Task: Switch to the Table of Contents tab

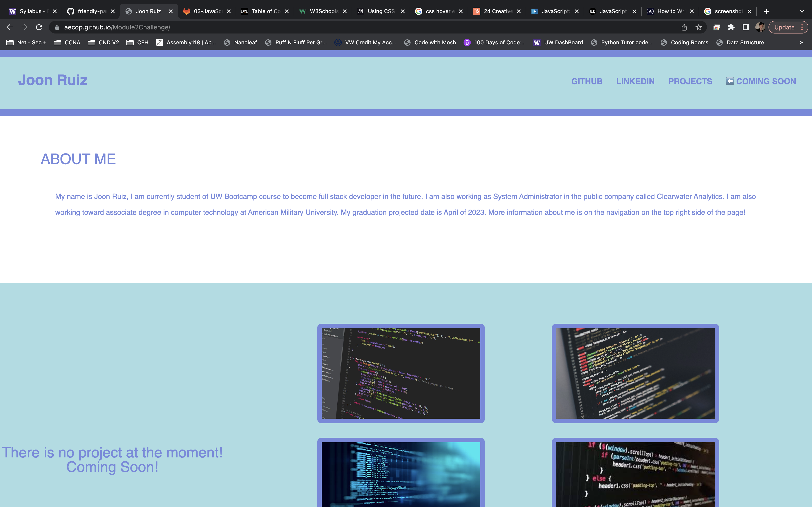Action: click(x=266, y=11)
